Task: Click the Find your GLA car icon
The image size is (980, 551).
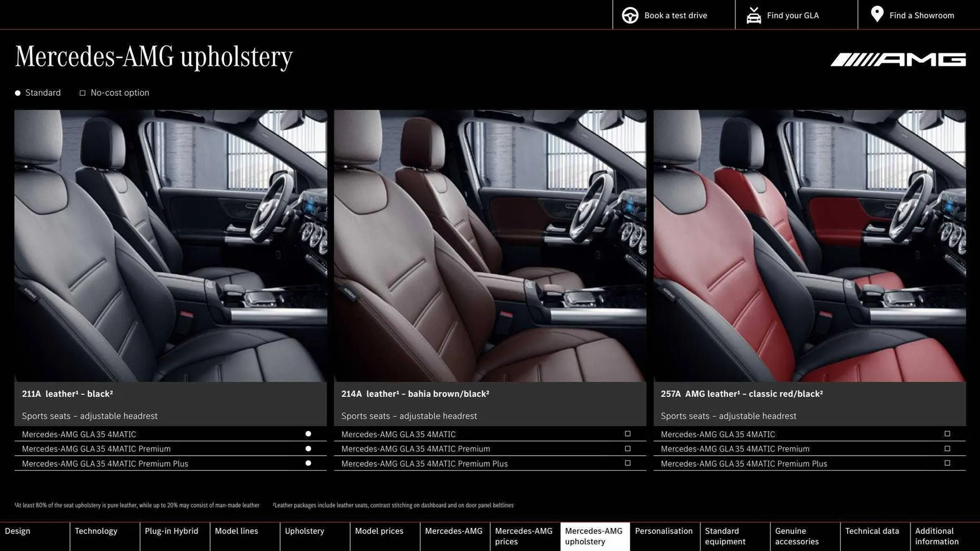Action: (753, 15)
